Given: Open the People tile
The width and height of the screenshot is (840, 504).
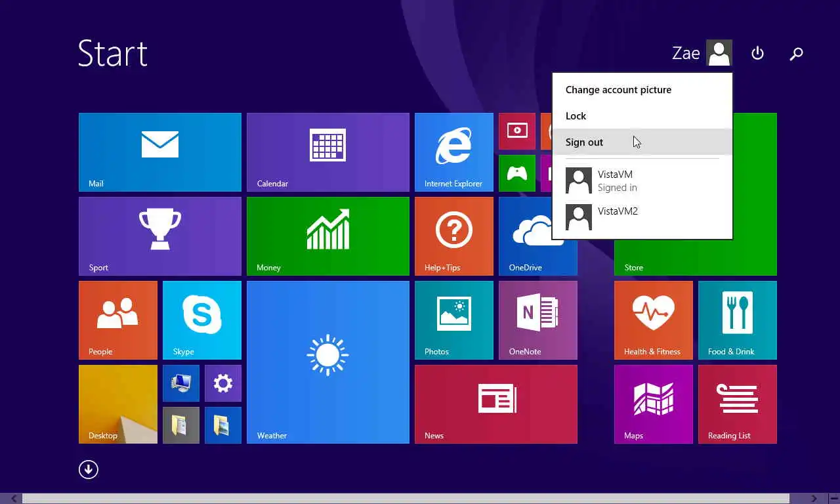Looking at the screenshot, I should (x=118, y=320).
